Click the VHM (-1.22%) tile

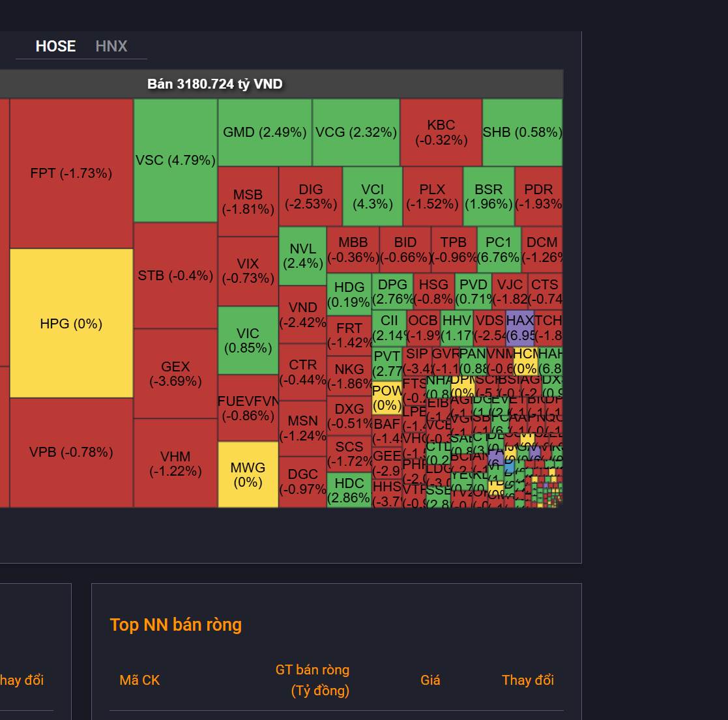tap(175, 463)
